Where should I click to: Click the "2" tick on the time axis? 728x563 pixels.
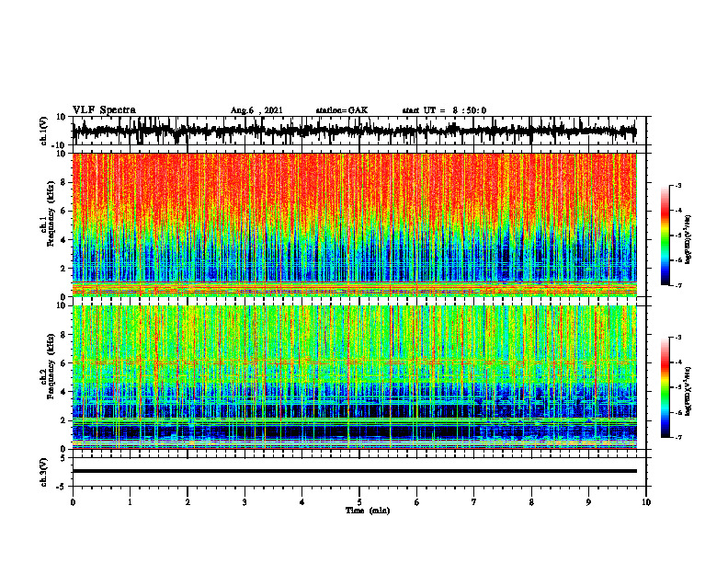point(188,502)
